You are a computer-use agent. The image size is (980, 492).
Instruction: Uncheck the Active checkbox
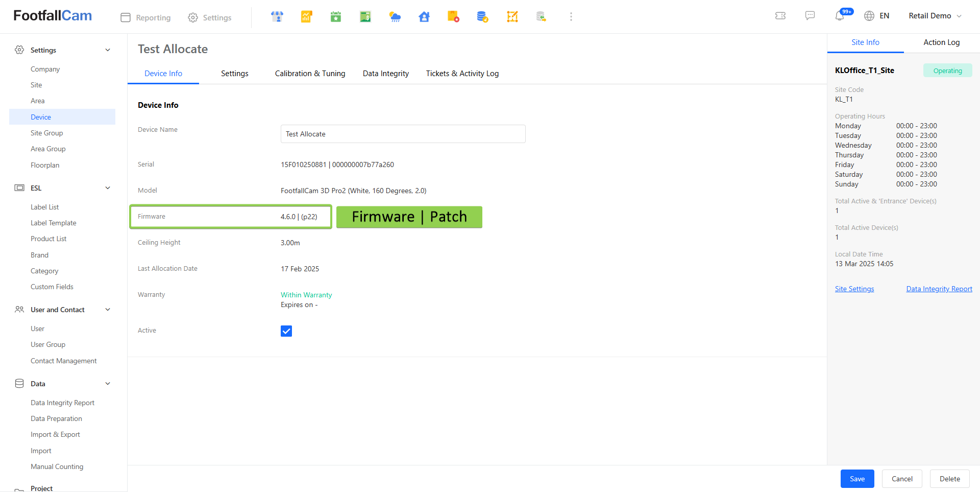pos(286,331)
